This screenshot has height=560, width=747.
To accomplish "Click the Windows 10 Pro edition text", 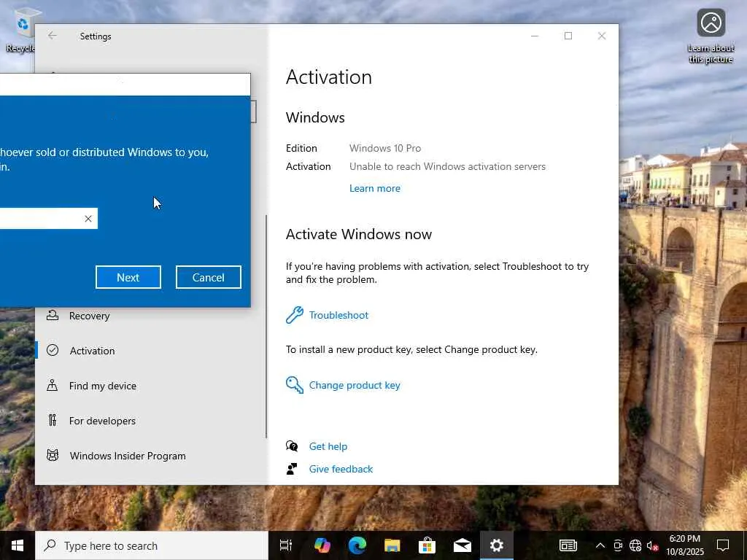I will [x=385, y=148].
